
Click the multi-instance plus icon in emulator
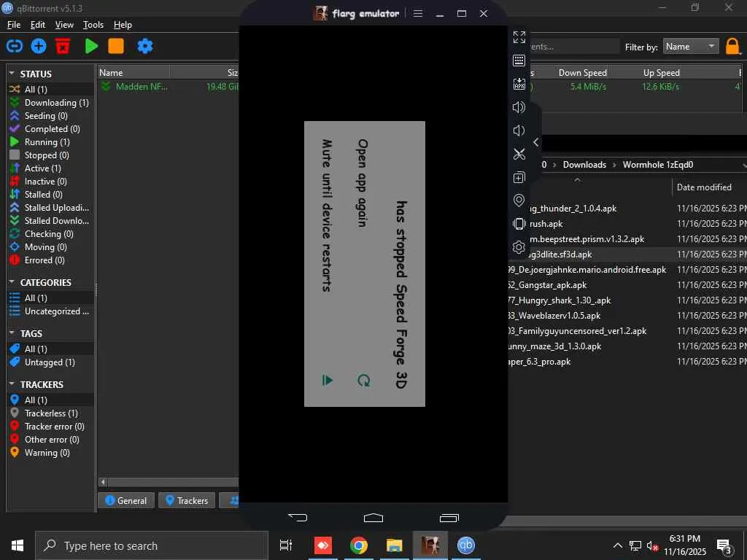[x=519, y=177]
